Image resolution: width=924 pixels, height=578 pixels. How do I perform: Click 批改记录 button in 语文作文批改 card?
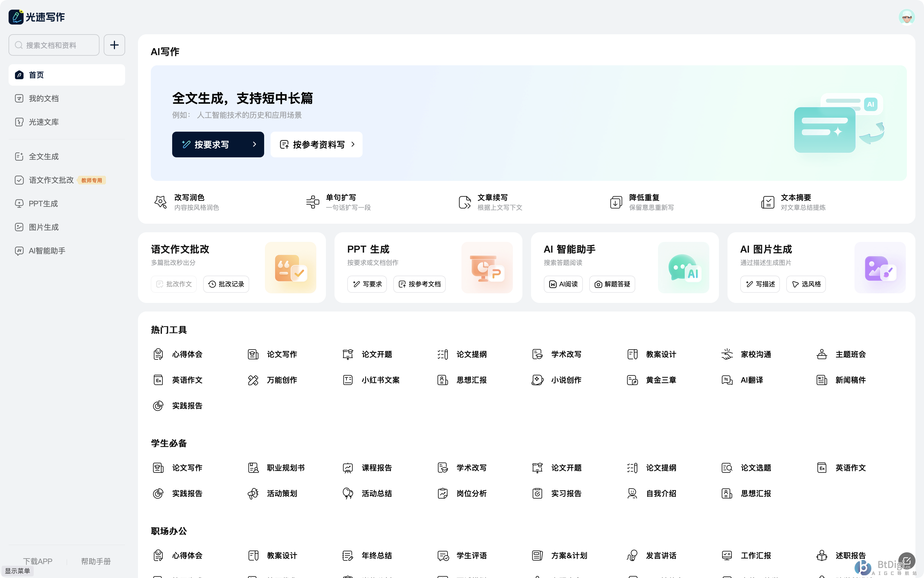[x=226, y=284]
